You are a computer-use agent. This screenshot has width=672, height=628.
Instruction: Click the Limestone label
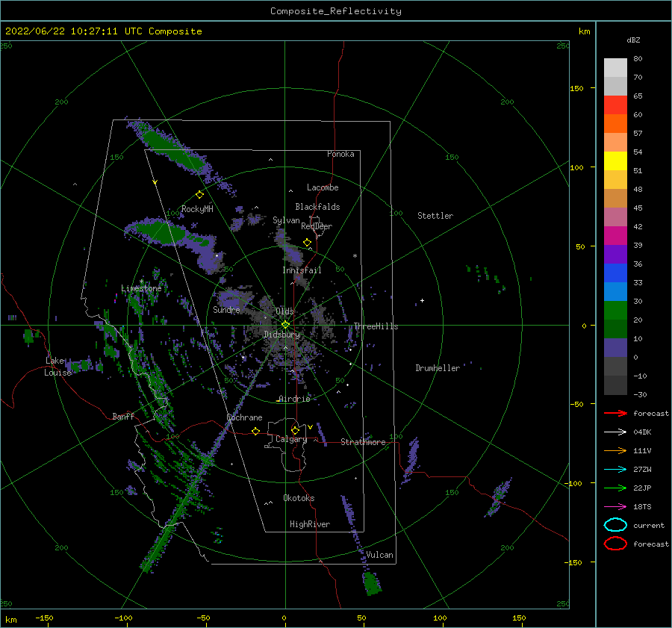pos(141,288)
